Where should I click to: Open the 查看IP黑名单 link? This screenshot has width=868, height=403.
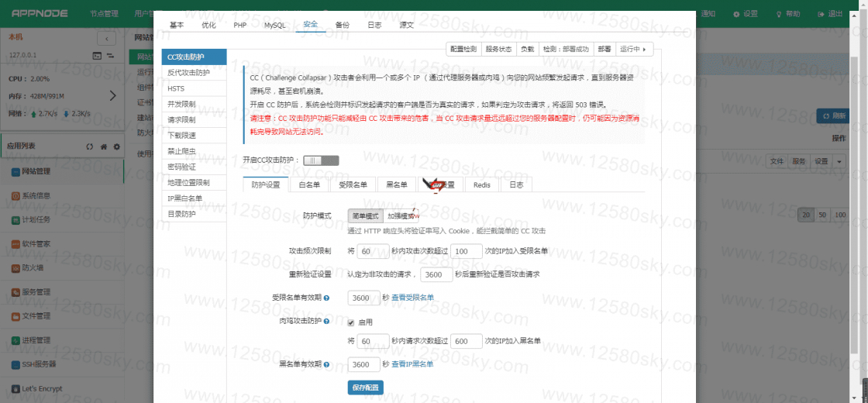tap(412, 364)
